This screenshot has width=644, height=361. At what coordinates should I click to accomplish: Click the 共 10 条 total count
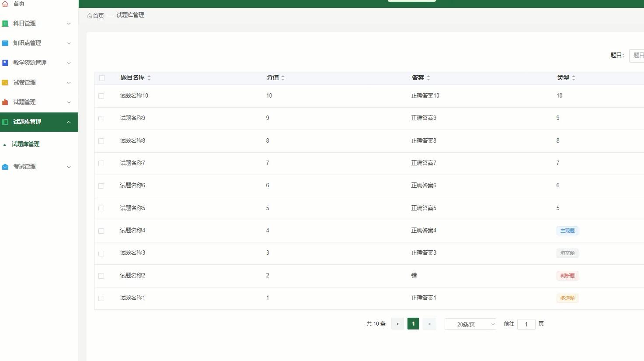click(x=376, y=324)
